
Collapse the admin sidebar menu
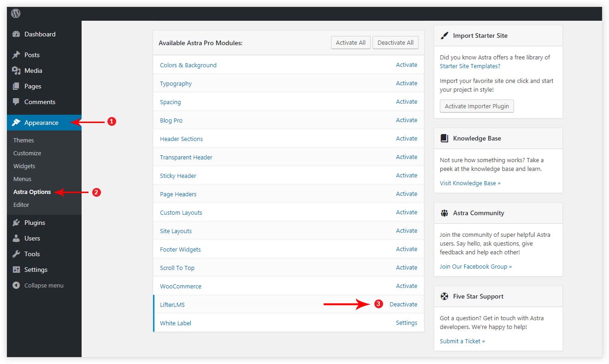[x=44, y=285]
